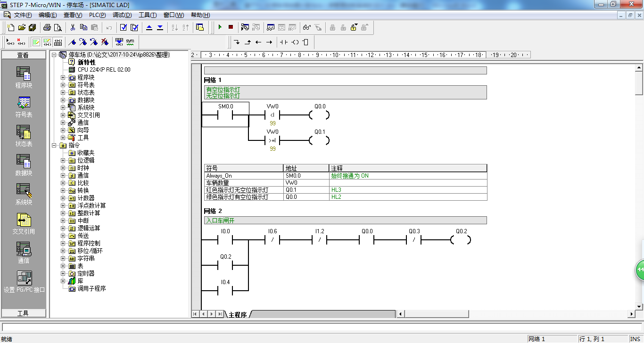Toggle a bookmark on the current network

(72, 42)
